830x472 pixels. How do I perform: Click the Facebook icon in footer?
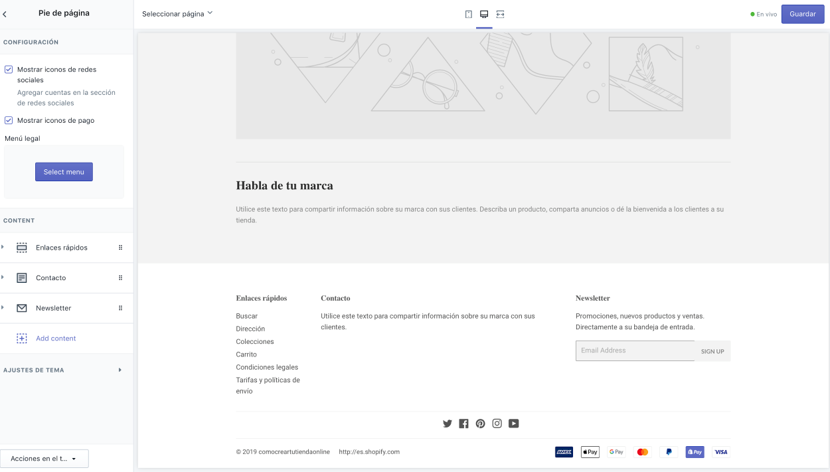coord(464,424)
